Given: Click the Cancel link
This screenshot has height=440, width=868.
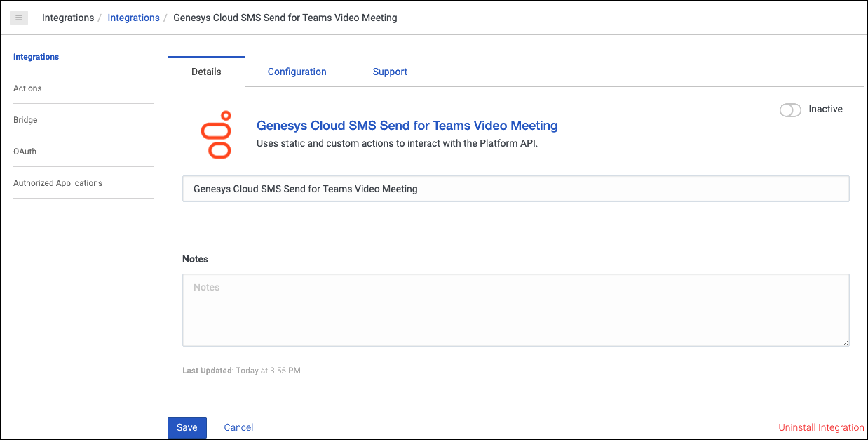Looking at the screenshot, I should 238,427.
